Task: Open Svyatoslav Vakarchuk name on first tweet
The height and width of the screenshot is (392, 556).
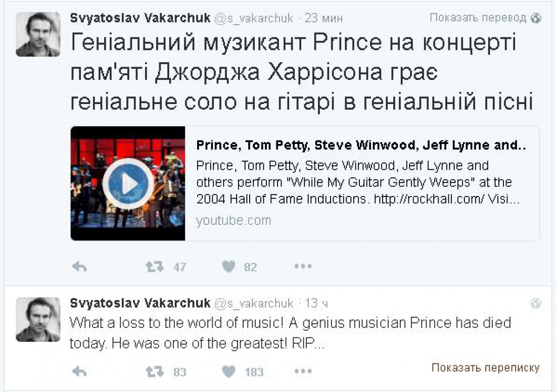Action: (x=140, y=18)
